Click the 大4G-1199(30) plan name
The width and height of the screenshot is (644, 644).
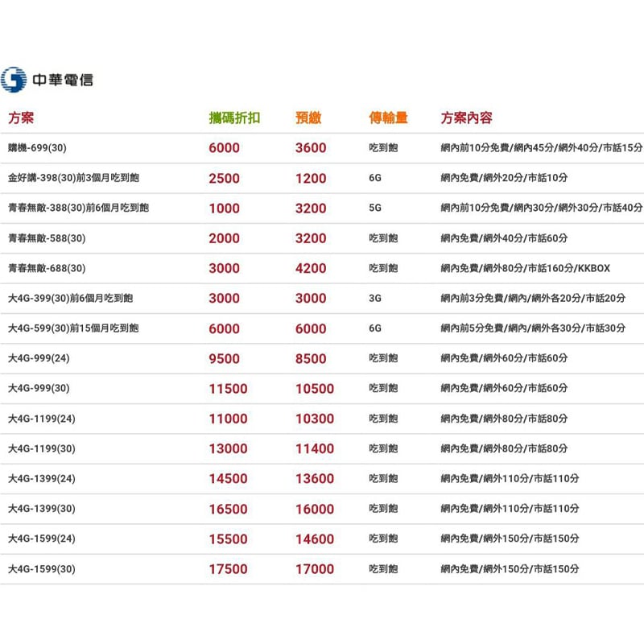click(x=42, y=448)
